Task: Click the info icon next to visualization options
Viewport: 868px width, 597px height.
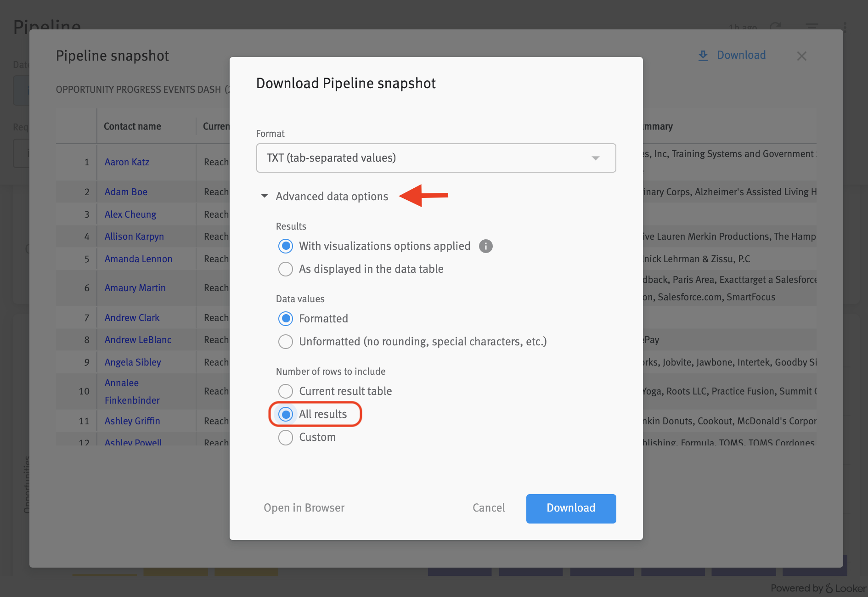Action: [485, 246]
